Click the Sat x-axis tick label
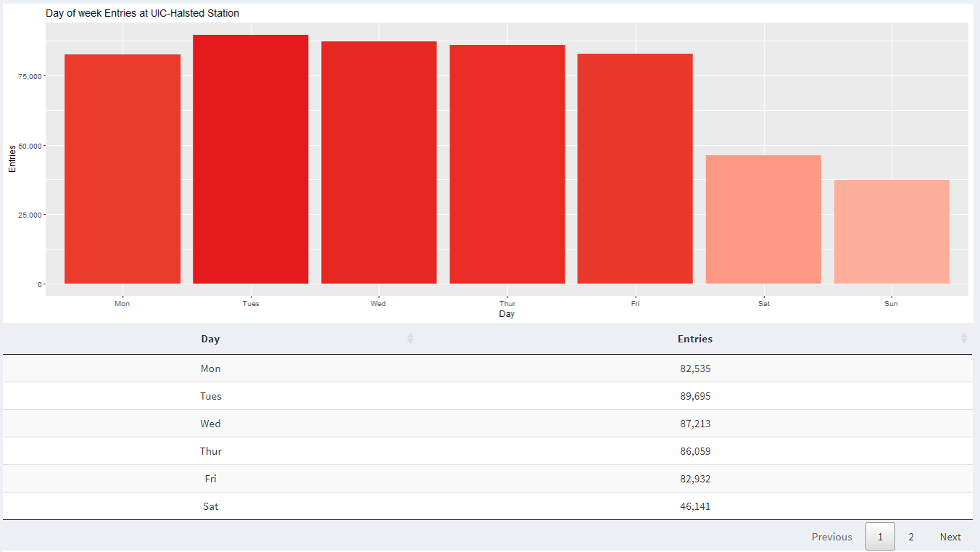The image size is (980, 552). click(x=764, y=304)
